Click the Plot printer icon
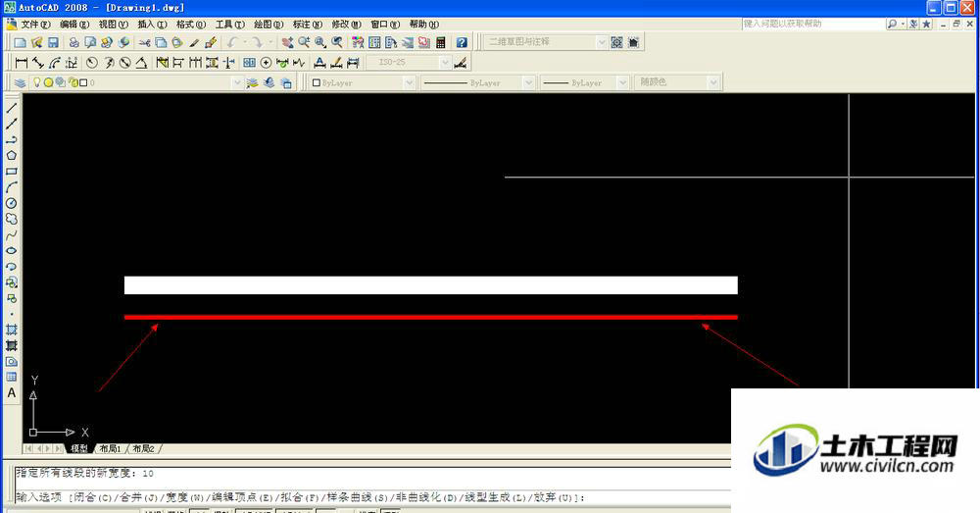This screenshot has width=980, height=513. [x=73, y=42]
